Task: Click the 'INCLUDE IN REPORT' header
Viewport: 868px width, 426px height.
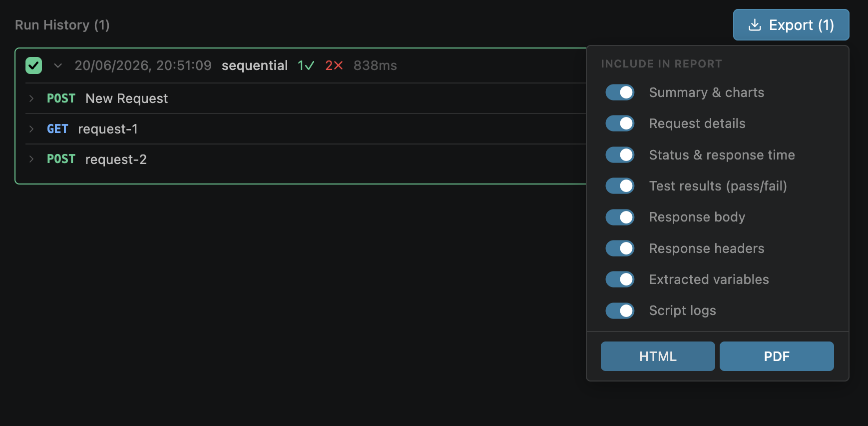Action: point(661,64)
